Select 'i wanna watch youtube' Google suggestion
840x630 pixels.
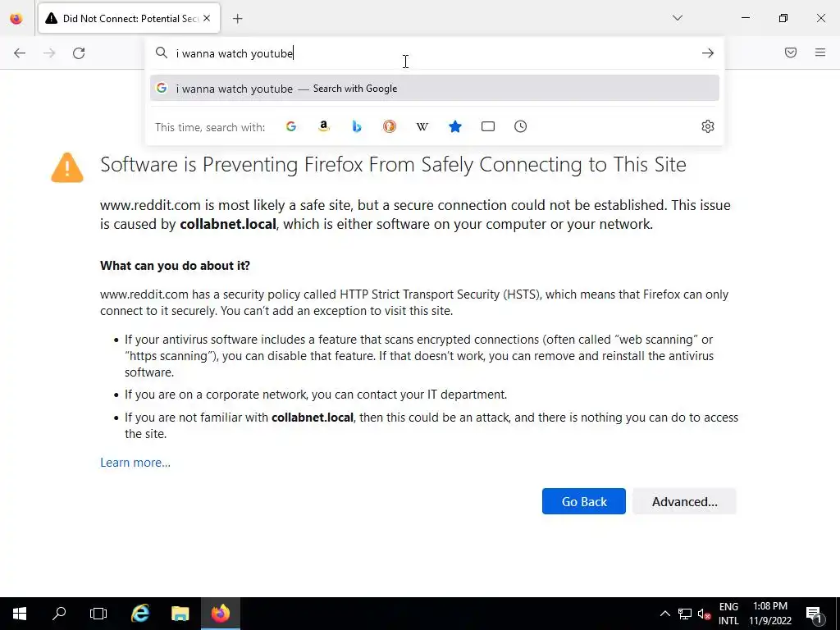[435, 89]
